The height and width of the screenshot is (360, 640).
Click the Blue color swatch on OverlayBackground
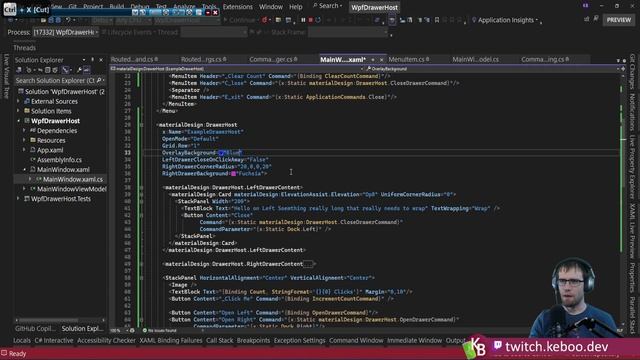point(222,153)
